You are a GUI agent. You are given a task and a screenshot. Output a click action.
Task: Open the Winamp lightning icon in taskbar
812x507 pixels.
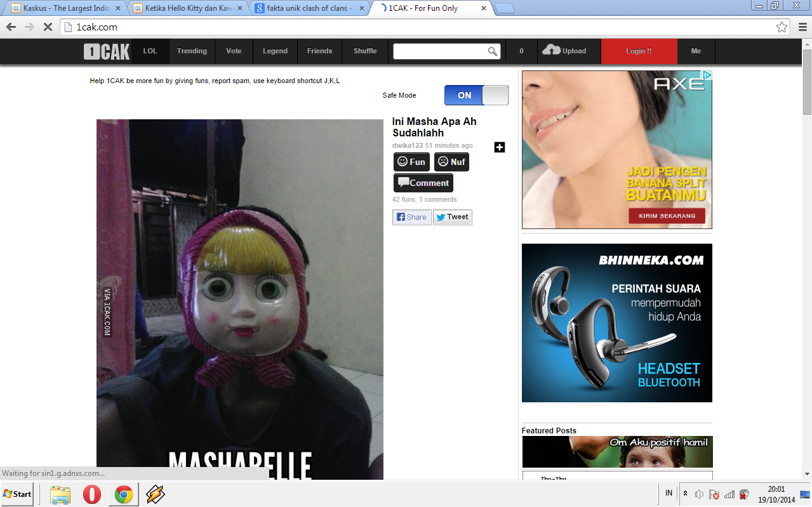[155, 494]
